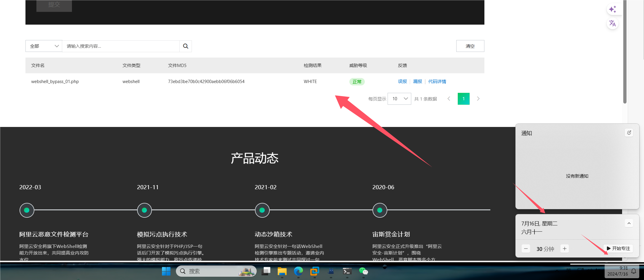Click the 检测结果 column header
The width and height of the screenshot is (644, 280).
click(x=313, y=66)
